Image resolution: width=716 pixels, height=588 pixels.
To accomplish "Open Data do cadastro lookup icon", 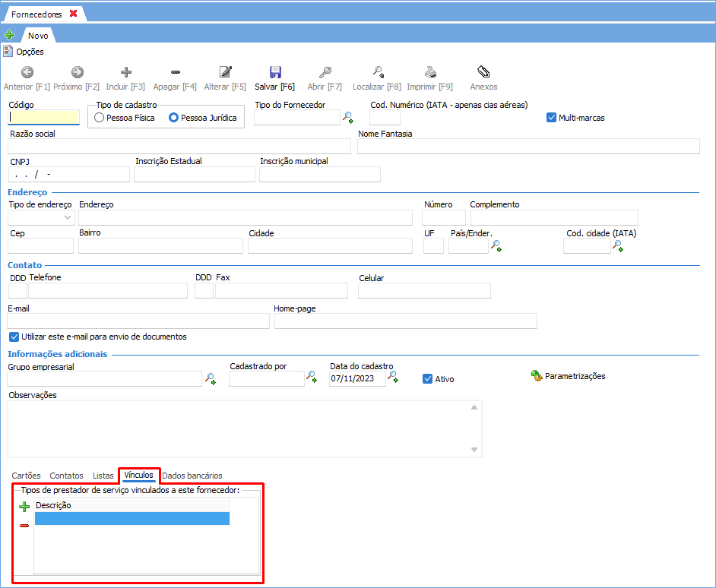I will (x=393, y=377).
